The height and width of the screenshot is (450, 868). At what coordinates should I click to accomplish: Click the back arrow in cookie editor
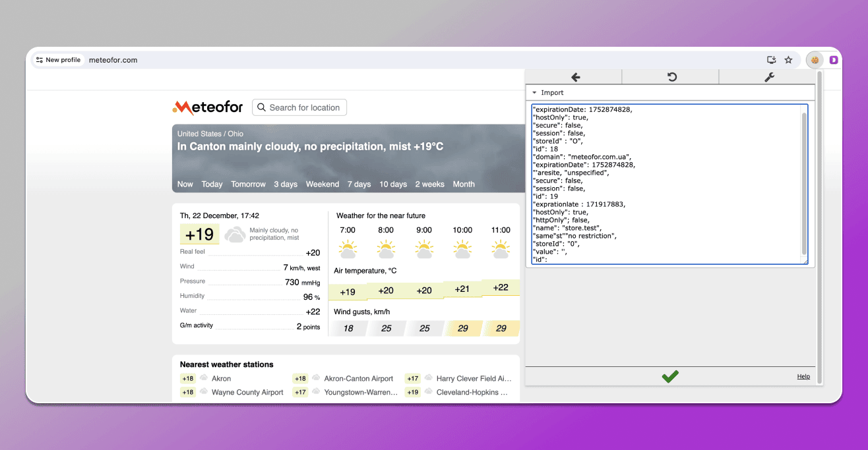point(574,77)
